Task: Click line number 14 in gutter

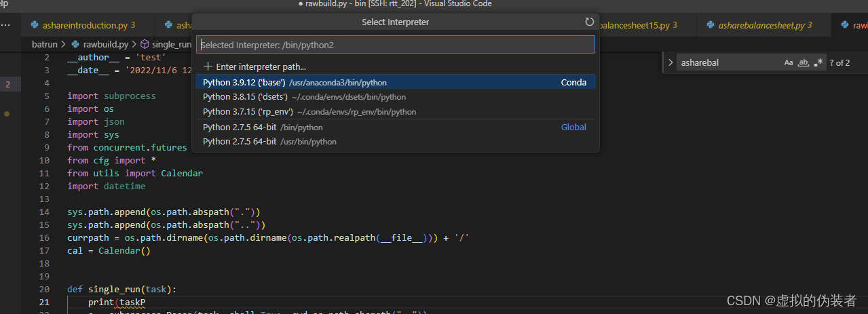Action: (45, 212)
